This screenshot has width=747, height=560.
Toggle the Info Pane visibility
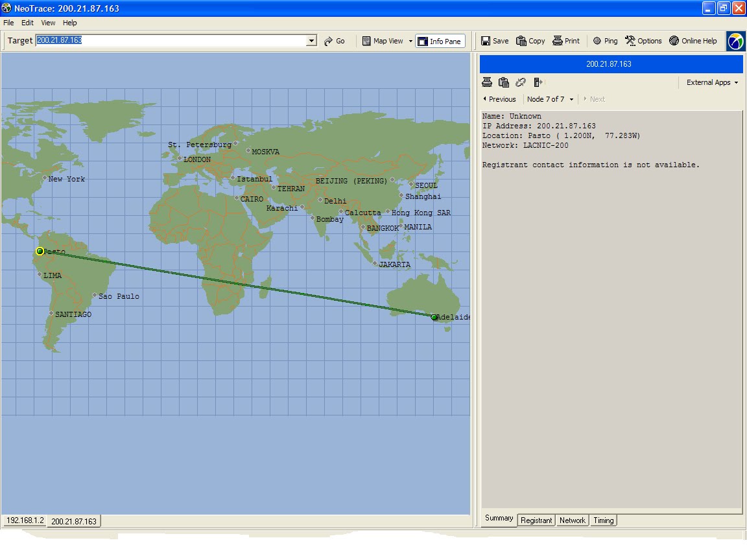tap(440, 41)
